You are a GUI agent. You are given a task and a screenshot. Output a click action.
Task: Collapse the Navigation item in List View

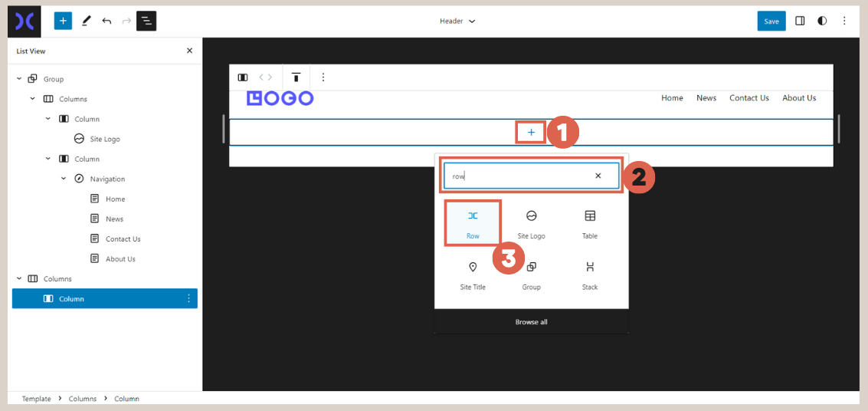click(x=64, y=179)
